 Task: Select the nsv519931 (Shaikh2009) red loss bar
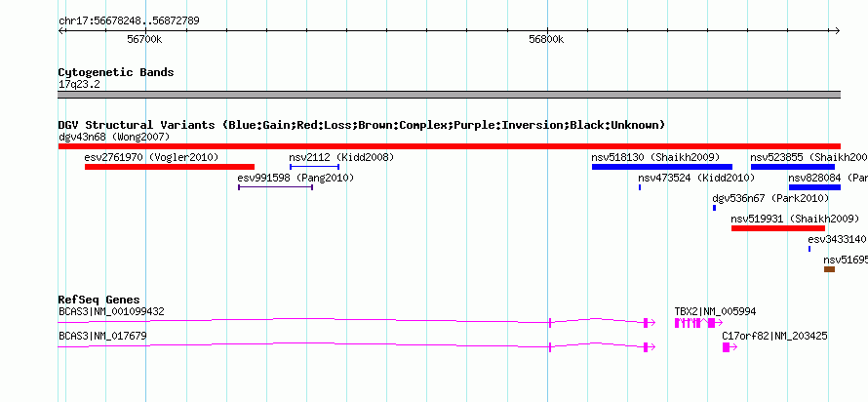(x=777, y=228)
